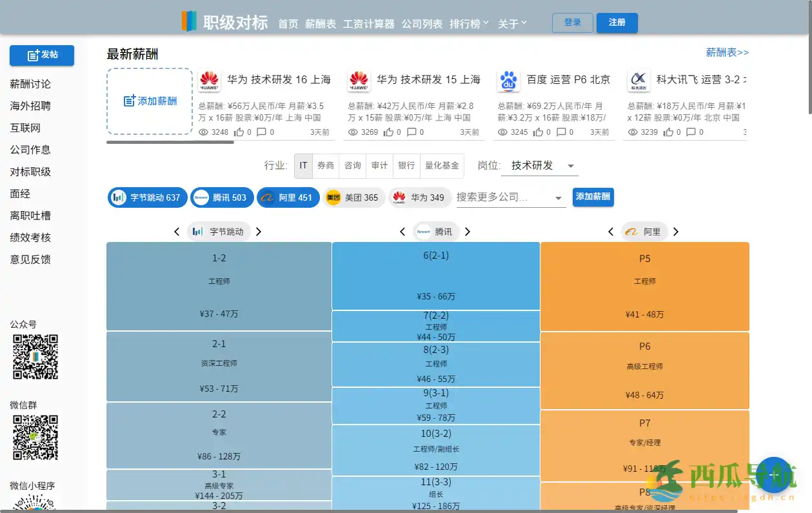Click the 美团 icon on the filter button
This screenshot has height=513, width=812.
[333, 197]
